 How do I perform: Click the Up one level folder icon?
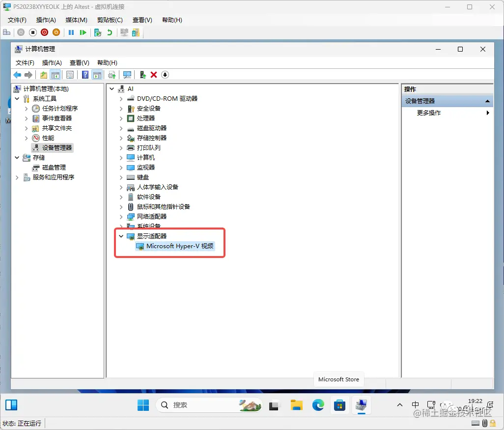click(x=44, y=75)
